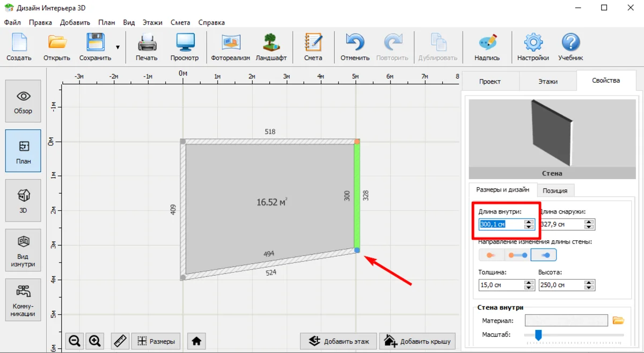Increase Длина снаружи with up arrow
This screenshot has height=353, width=644.
tap(590, 222)
